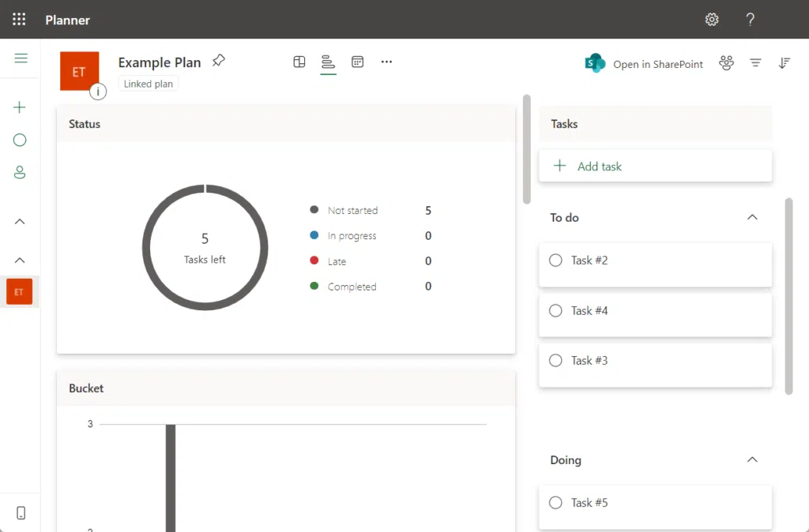Image resolution: width=809 pixels, height=532 pixels.
Task: Mark Task #2 complete
Action: coord(555,260)
